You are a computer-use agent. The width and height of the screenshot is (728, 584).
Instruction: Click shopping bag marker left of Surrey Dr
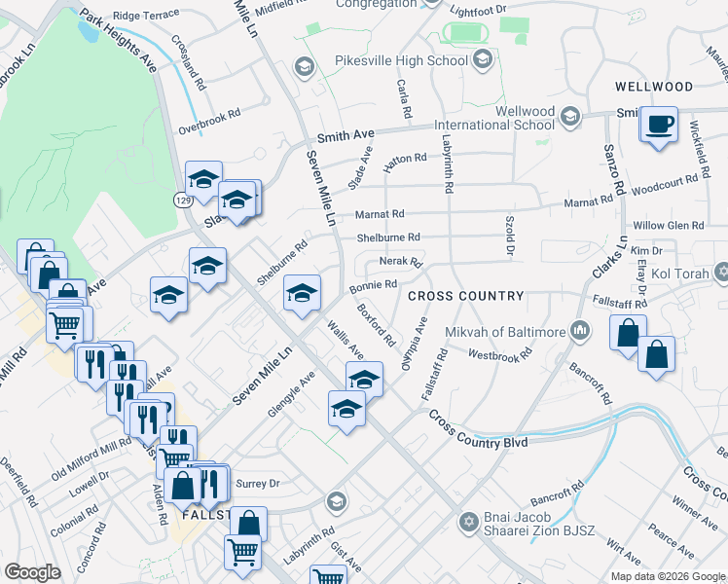[182, 486]
